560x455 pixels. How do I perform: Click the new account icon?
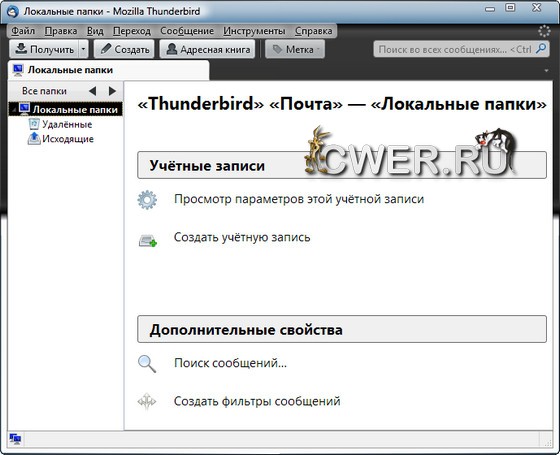[148, 240]
